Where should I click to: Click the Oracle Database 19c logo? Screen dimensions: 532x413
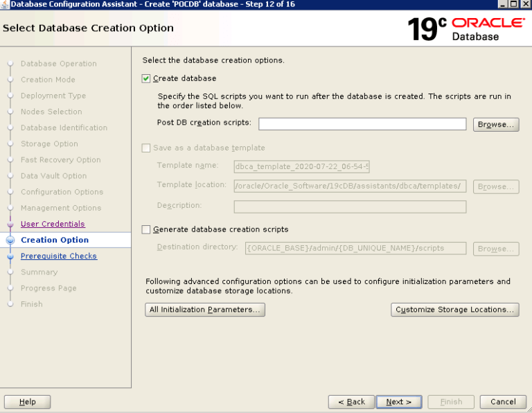[x=465, y=28]
